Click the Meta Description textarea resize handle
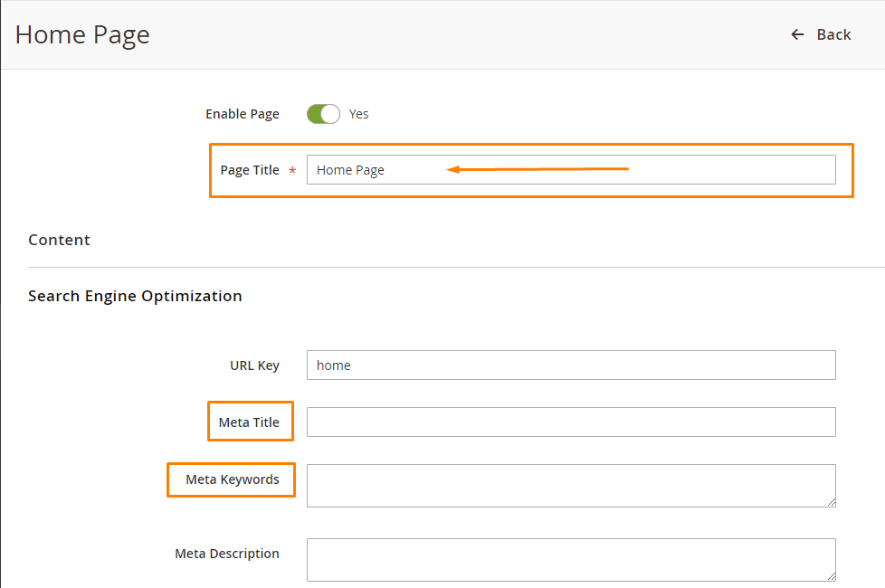 coord(832,576)
